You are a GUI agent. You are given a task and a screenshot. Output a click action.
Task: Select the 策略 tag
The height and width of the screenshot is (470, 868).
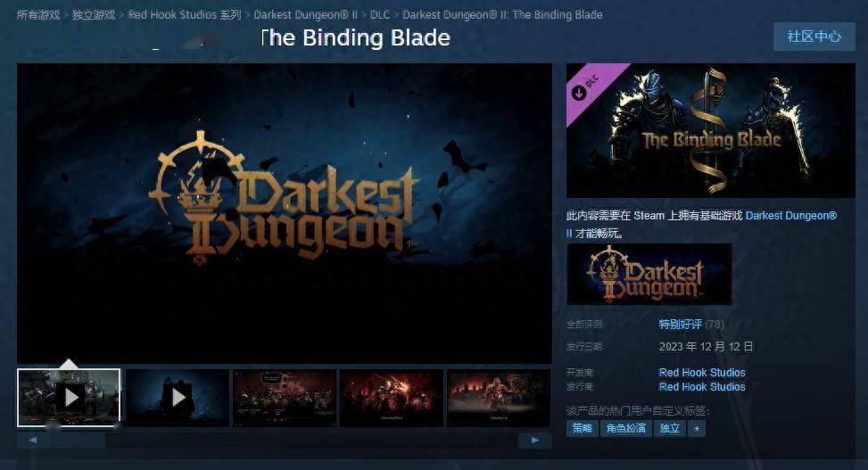click(583, 428)
